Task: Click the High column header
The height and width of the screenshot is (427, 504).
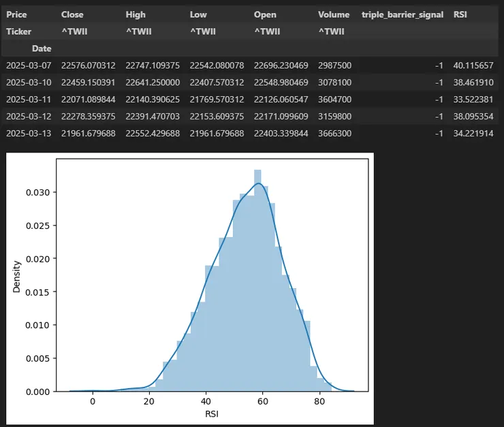Action: 136,14
